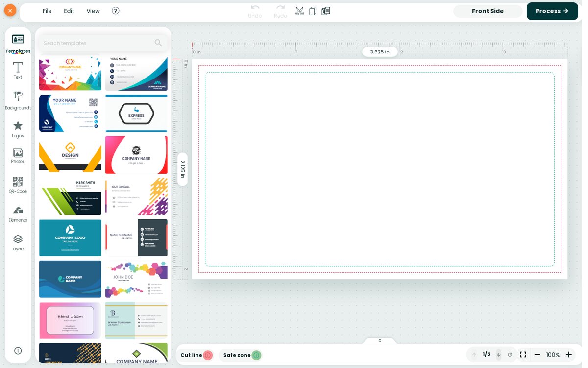
Task: Open the Edit menu
Action: pos(69,11)
